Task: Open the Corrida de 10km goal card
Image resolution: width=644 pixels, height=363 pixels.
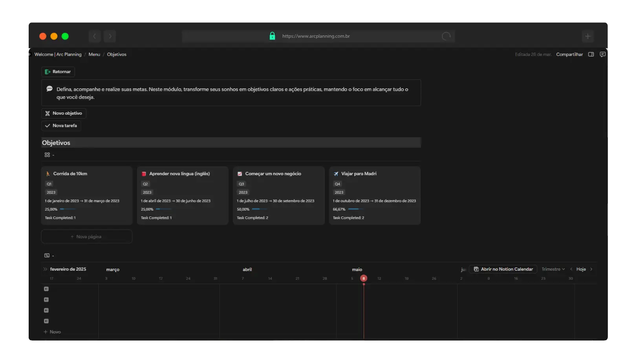Action: [70, 174]
